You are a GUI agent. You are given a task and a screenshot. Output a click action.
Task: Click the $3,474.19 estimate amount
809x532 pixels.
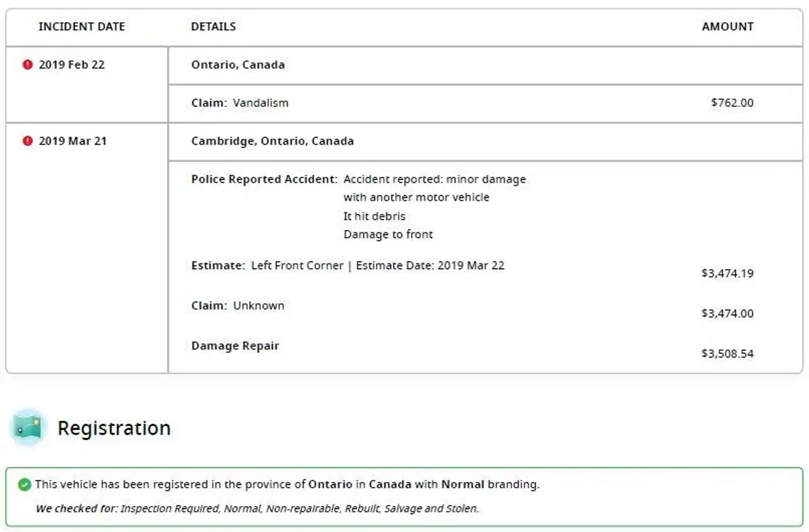pos(727,274)
